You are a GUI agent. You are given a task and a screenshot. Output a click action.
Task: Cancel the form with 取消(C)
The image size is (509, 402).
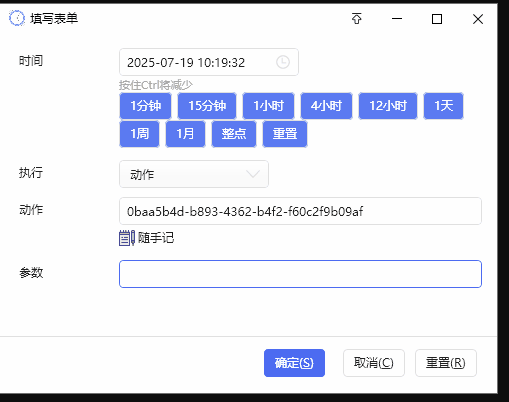374,363
